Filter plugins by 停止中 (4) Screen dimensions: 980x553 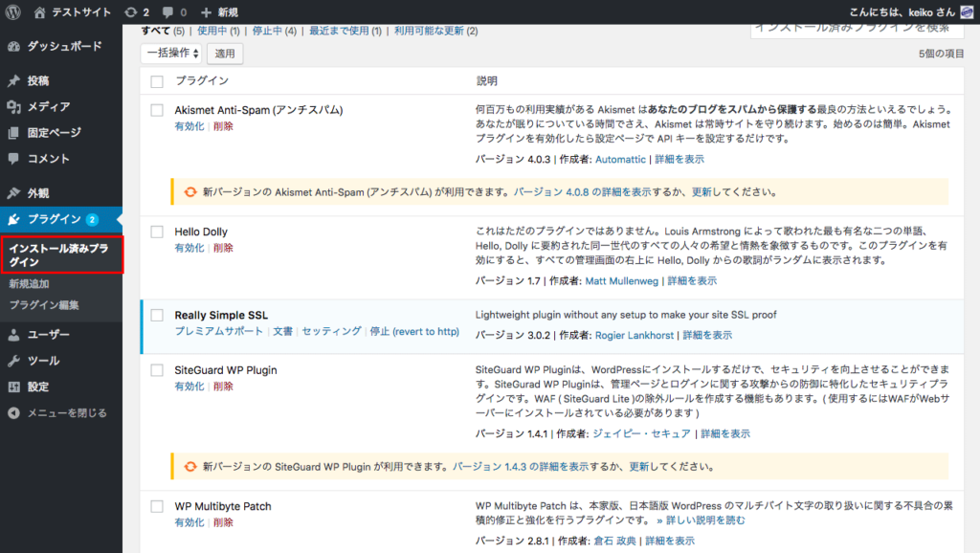click(275, 31)
